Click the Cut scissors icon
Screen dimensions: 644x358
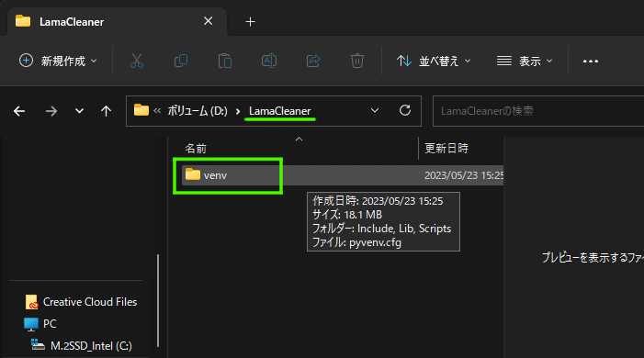tap(137, 61)
